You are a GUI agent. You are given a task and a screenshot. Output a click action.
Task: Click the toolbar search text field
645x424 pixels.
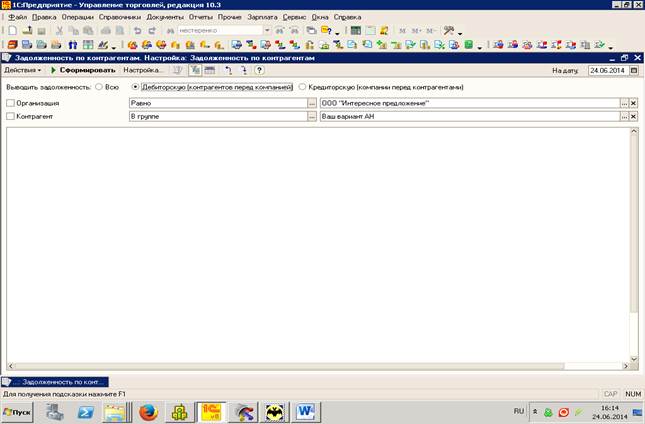[x=220, y=30]
